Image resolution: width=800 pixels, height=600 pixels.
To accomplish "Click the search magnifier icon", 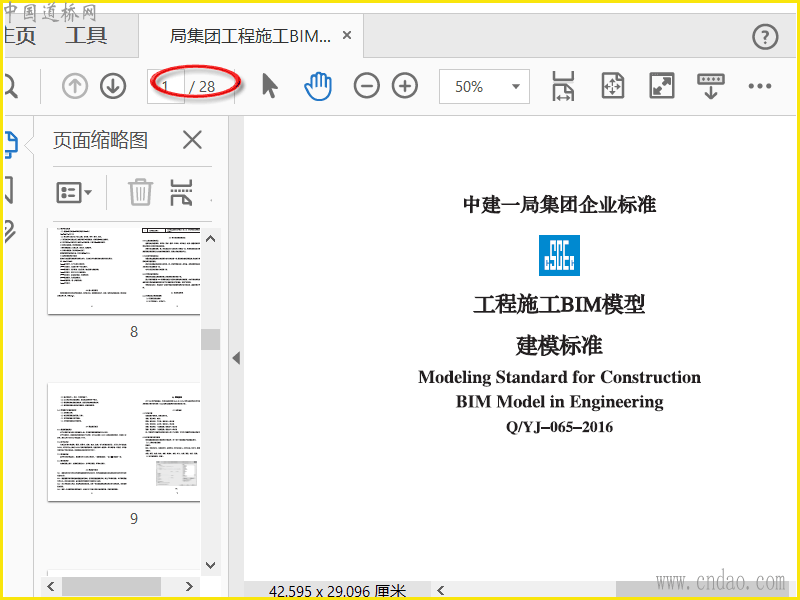I will click(11, 86).
